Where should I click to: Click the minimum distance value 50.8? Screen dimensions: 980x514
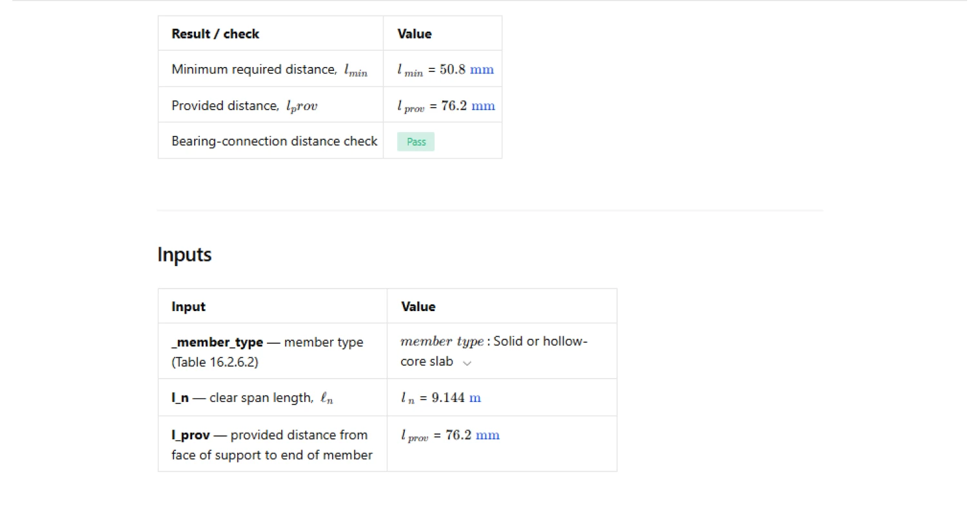452,70
